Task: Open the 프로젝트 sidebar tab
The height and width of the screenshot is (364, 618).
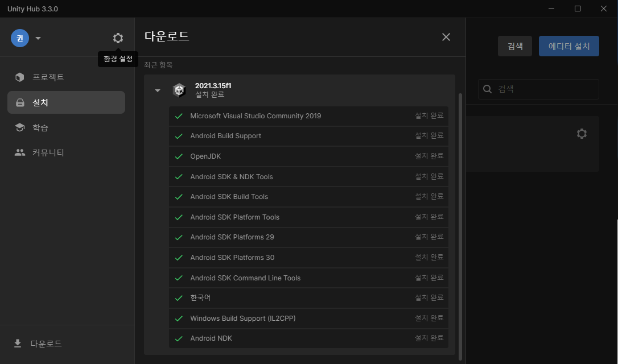Action: pos(66,77)
